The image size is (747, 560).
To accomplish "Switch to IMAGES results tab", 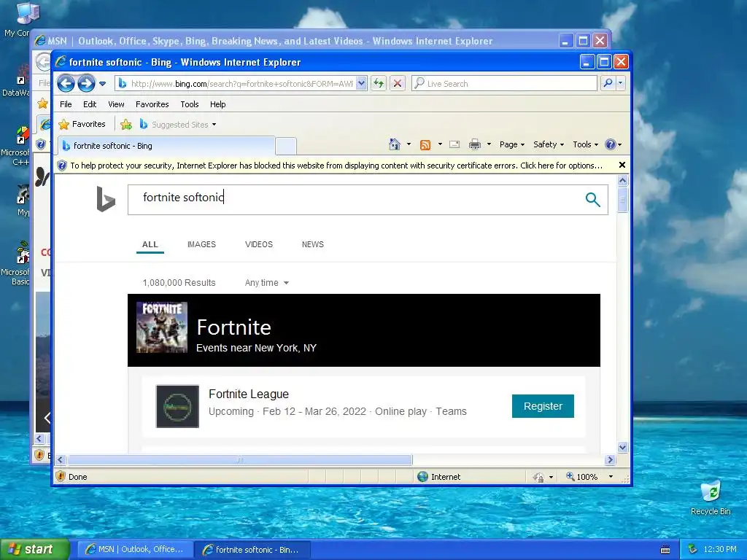I will tap(201, 244).
